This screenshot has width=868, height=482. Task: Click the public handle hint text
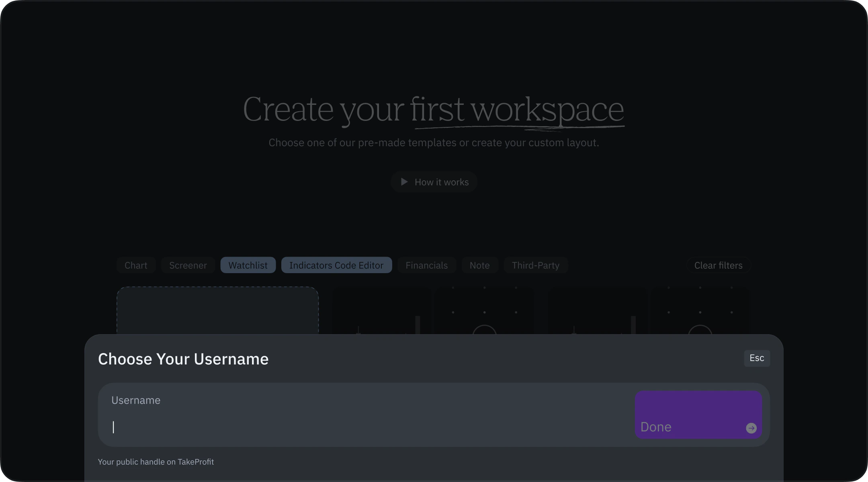click(x=156, y=462)
